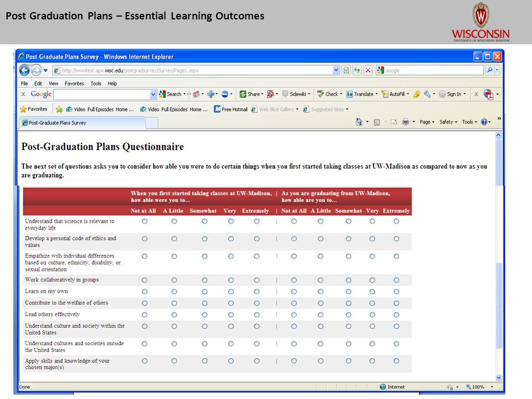Click the PDF converter icon in toolbar
Image resolution: width=532 pixels, height=399 pixels.
pos(488,94)
